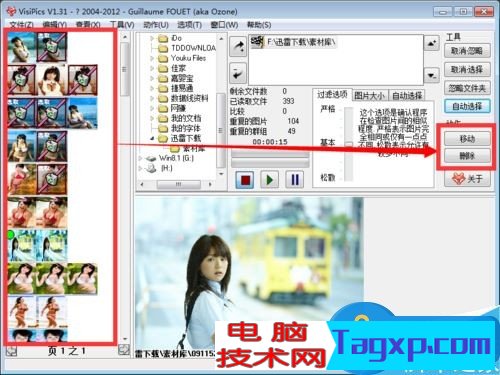This screenshot has height=375, width=500.
Task: Click the 移动 button
Action: pos(467,138)
